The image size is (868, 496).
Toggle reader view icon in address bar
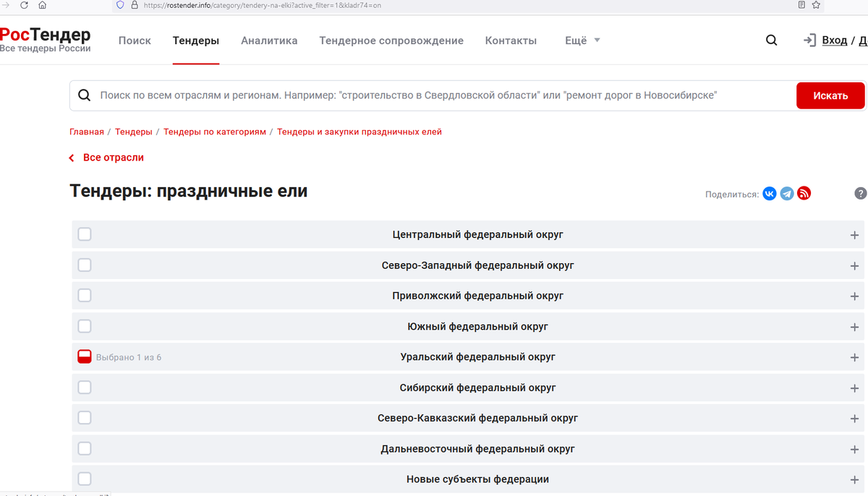point(801,5)
